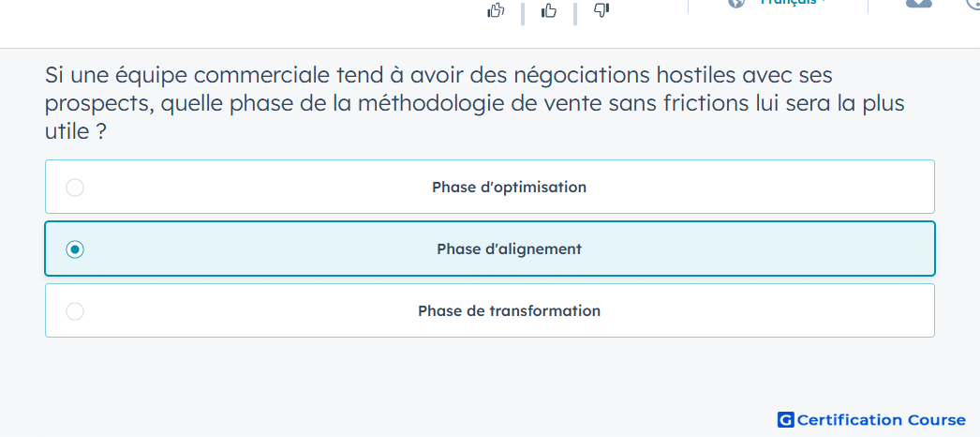The image size is (980, 437).
Task: Click the partially visible circular icon at top right
Action: pyautogui.click(x=973, y=4)
